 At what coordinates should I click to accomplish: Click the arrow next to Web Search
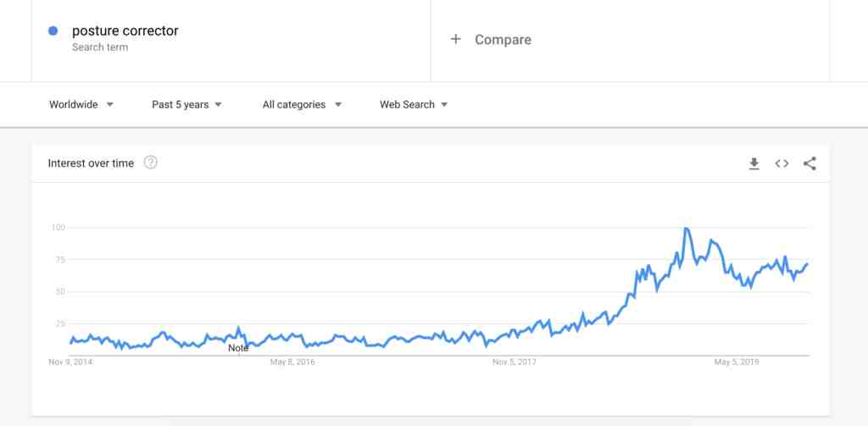coord(444,104)
